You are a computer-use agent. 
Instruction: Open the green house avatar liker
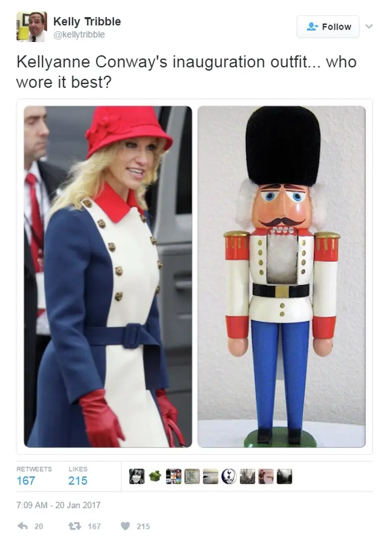coord(155,476)
